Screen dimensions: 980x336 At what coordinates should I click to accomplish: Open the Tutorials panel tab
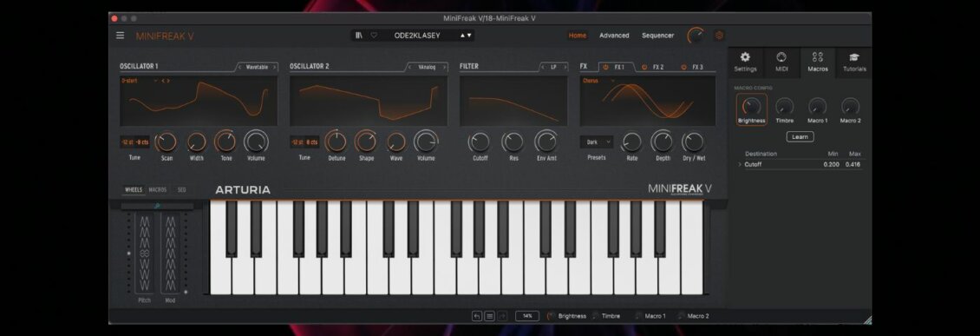[854, 62]
